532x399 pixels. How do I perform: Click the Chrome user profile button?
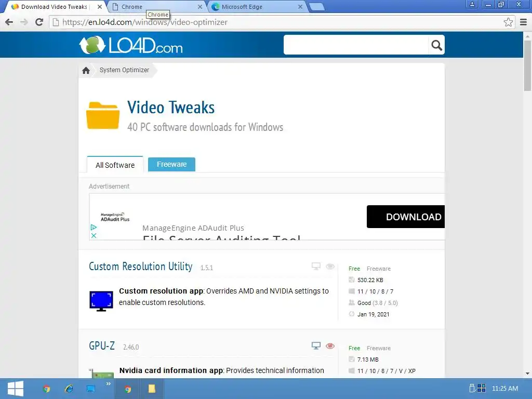pos(472,4)
